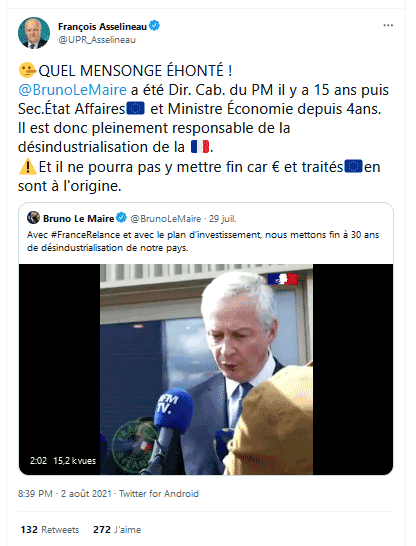Screen dimensions: 416x546
Task: Click the warning sign emoji
Action: (x=28, y=166)
